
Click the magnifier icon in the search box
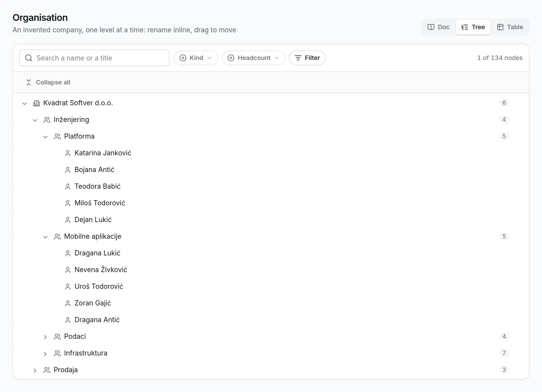[29, 58]
